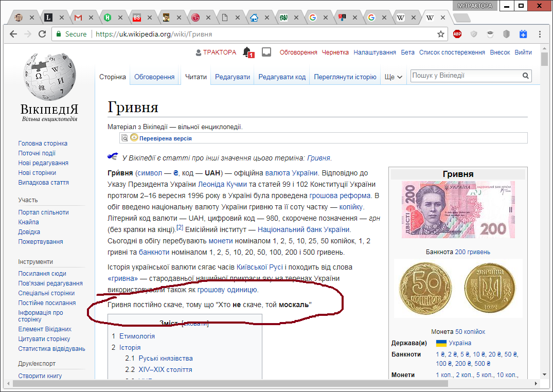Reload the page with refresh icon
Image resolution: width=553 pixels, height=392 pixels.
[42, 34]
